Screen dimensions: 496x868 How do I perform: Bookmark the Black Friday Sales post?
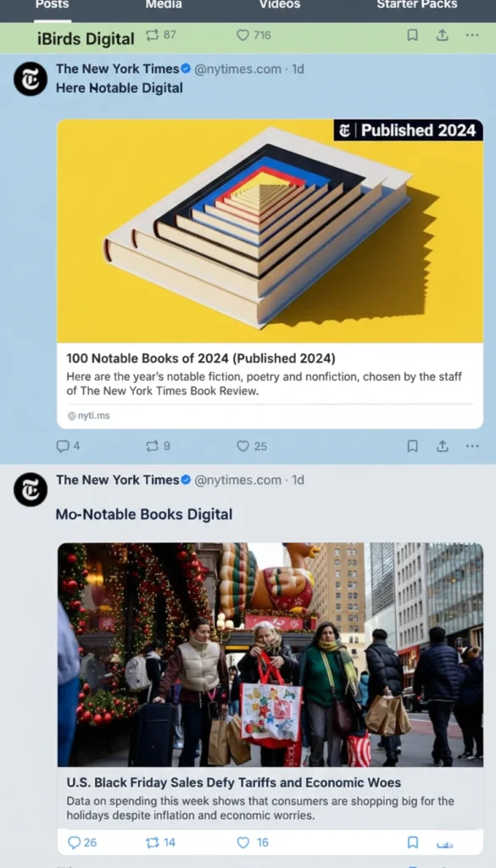click(x=412, y=843)
